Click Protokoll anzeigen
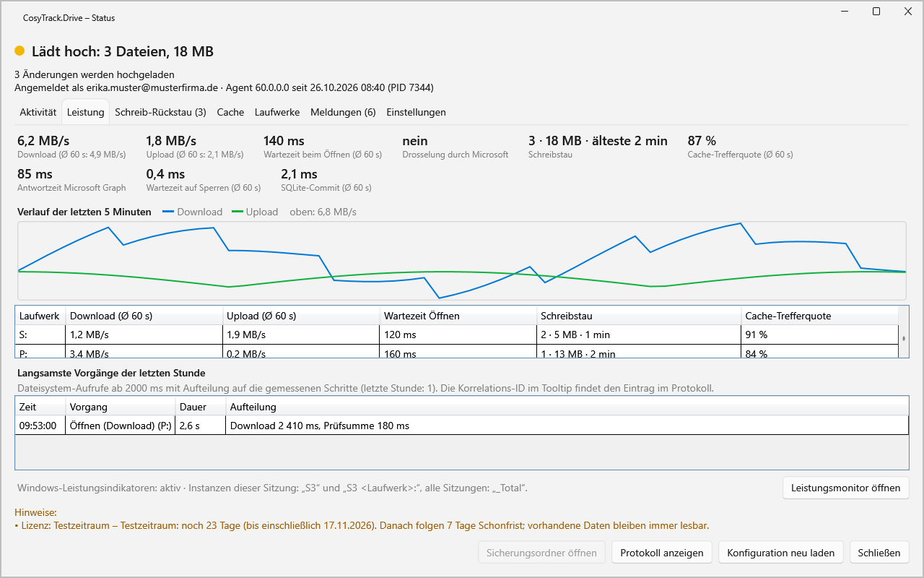Screen dimensions: 924x578 [662, 553]
